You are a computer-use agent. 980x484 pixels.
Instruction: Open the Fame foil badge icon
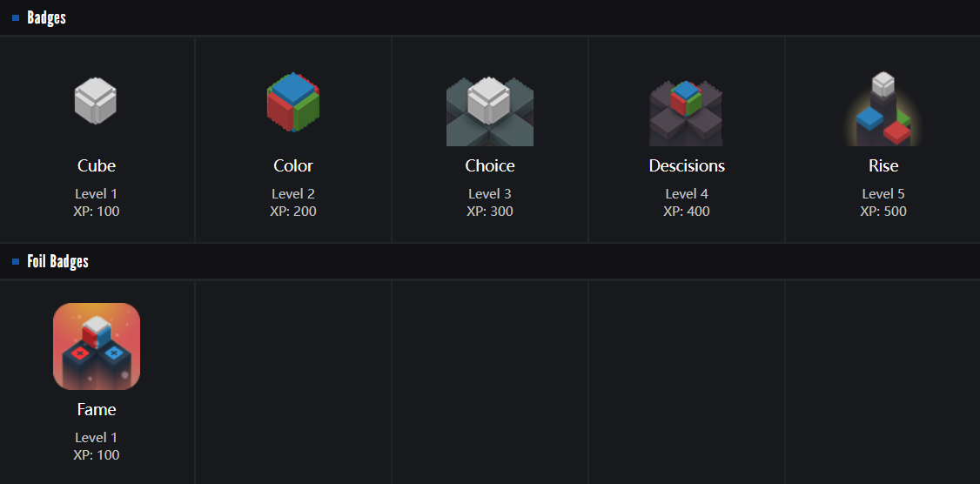click(x=97, y=346)
